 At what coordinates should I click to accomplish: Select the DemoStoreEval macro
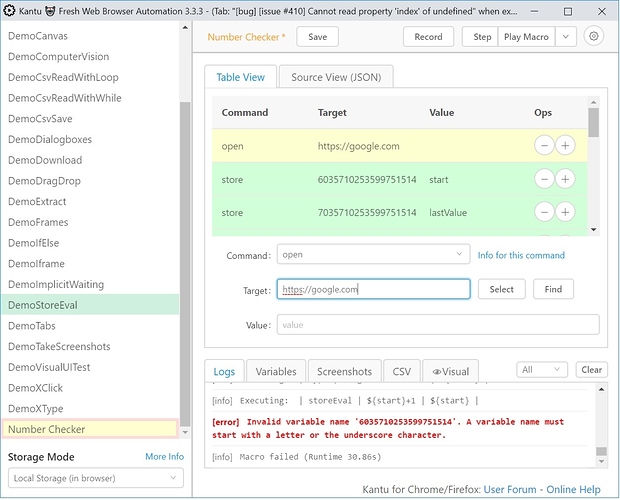click(x=91, y=305)
